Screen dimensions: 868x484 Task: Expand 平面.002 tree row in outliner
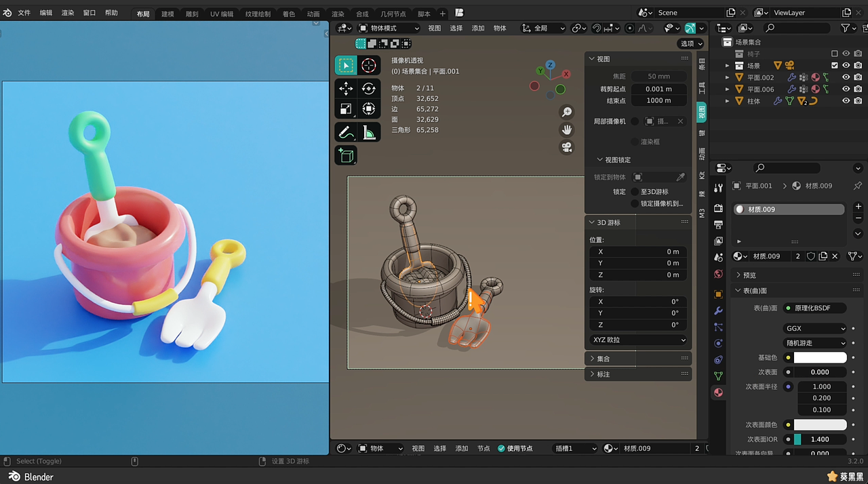click(x=728, y=77)
